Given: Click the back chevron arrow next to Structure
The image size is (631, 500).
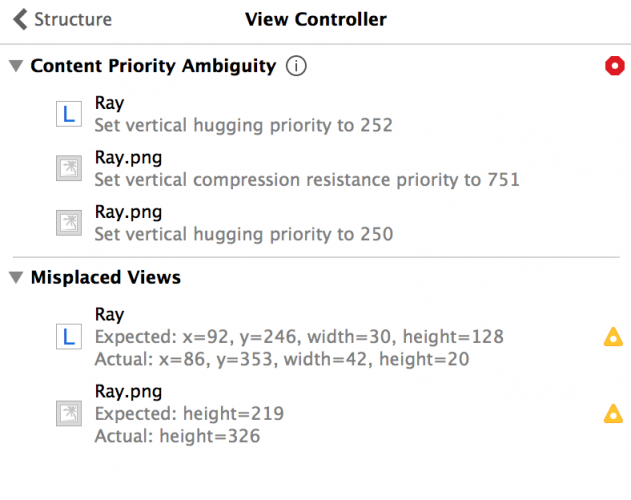Looking at the screenshot, I should pyautogui.click(x=20, y=20).
